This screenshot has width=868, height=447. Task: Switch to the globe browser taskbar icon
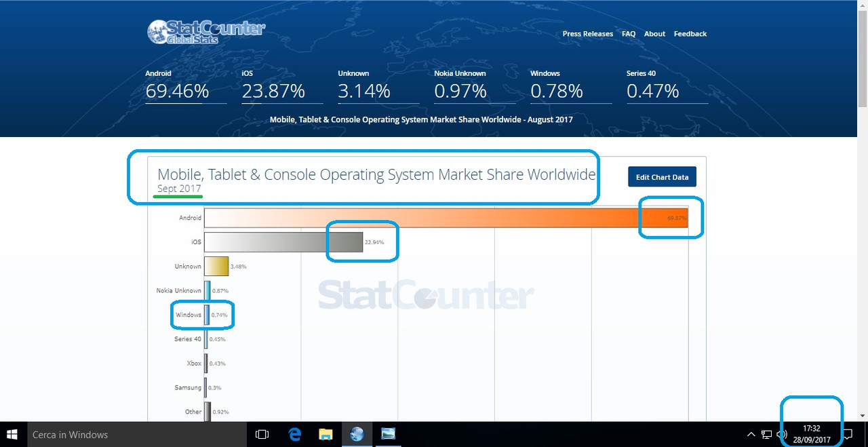[357, 434]
